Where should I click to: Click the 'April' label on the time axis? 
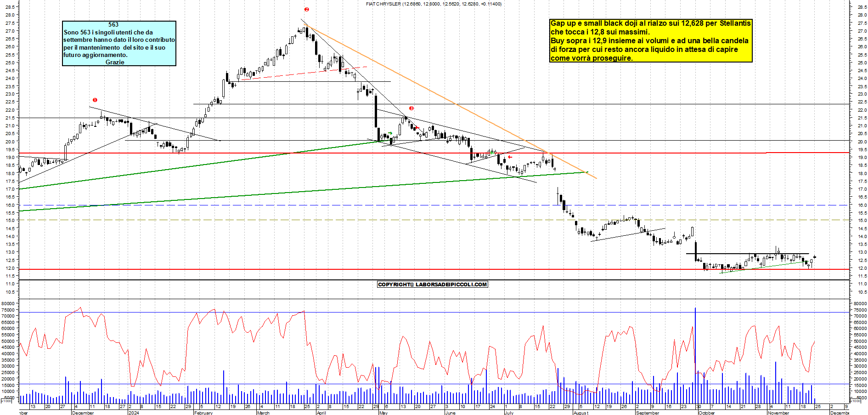(x=321, y=413)
